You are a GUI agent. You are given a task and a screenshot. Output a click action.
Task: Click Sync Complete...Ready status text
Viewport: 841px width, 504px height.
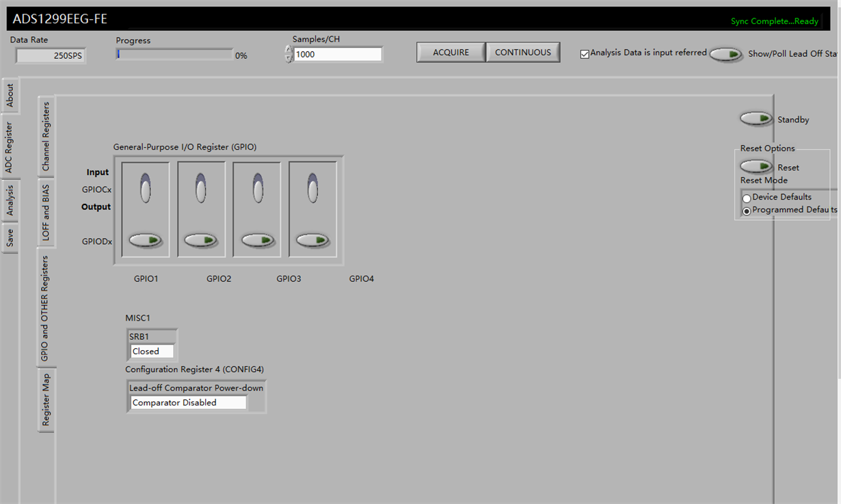pos(775,21)
